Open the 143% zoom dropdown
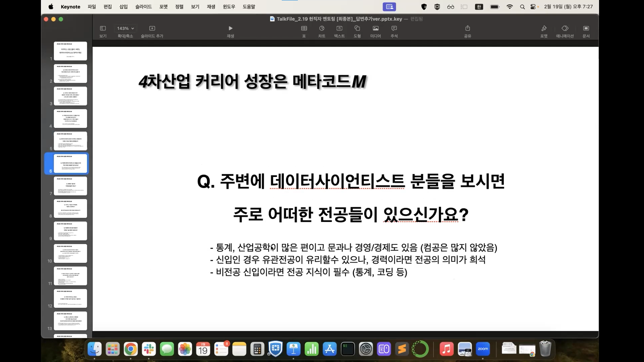This screenshot has width=644, height=362. click(x=125, y=28)
